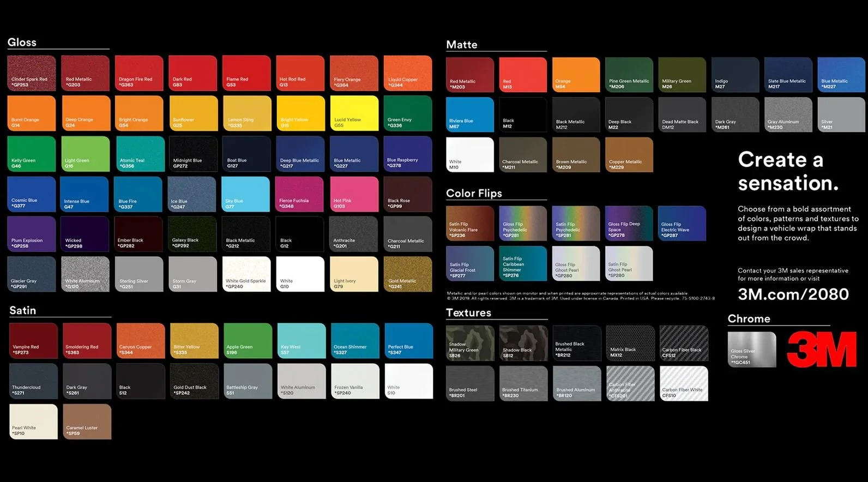This screenshot has height=482, width=868.
Task: Choose the Thundercloud S271 swatch
Action: tap(33, 381)
